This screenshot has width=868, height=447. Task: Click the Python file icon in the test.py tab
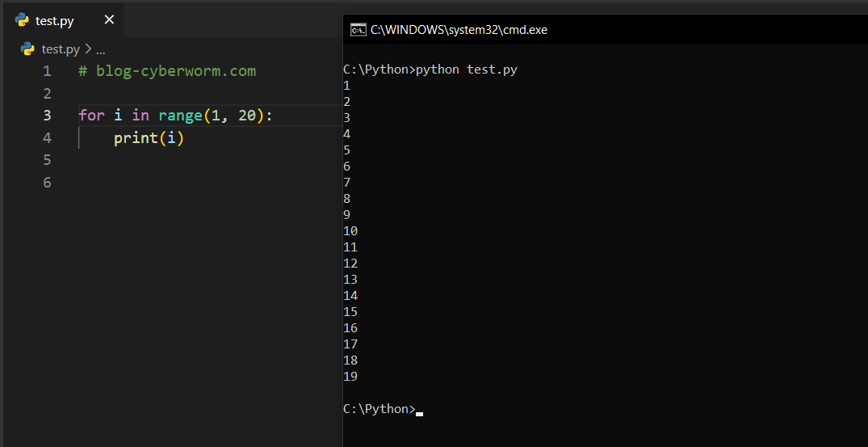click(22, 20)
